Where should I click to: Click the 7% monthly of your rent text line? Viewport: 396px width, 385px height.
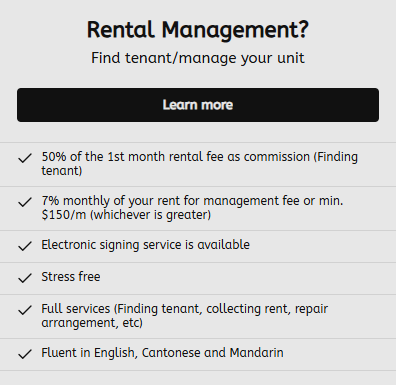click(x=192, y=201)
